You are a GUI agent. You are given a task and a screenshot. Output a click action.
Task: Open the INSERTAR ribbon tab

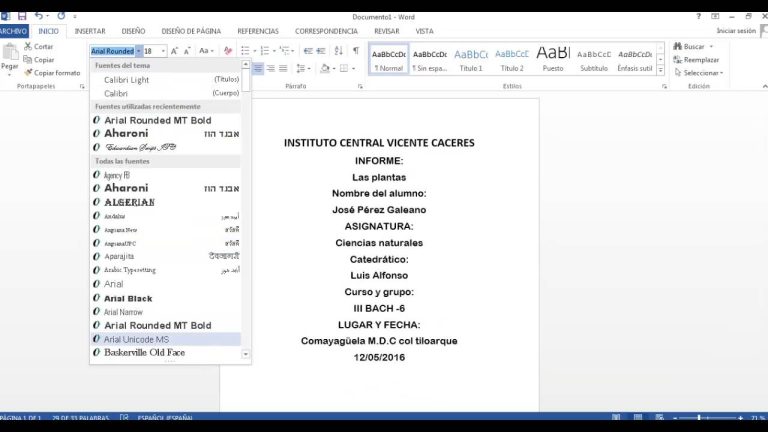[x=90, y=31]
